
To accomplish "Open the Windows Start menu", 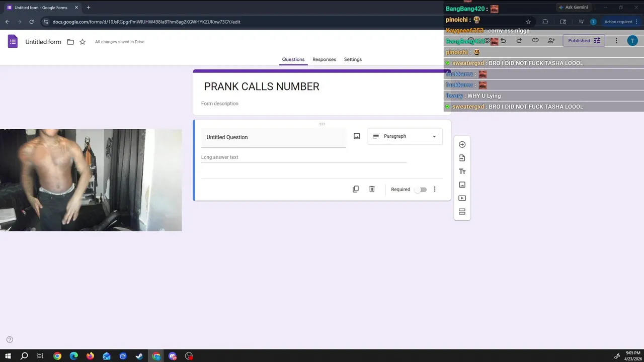I will click(x=8, y=356).
